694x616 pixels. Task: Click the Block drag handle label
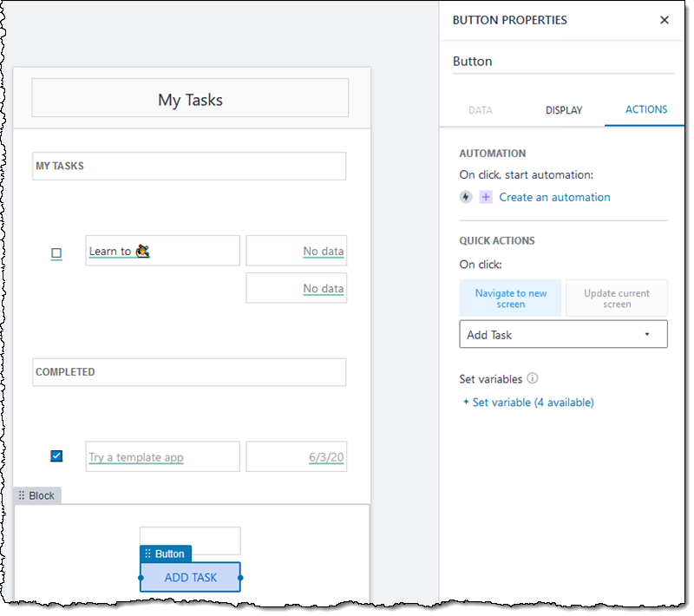pyautogui.click(x=36, y=495)
